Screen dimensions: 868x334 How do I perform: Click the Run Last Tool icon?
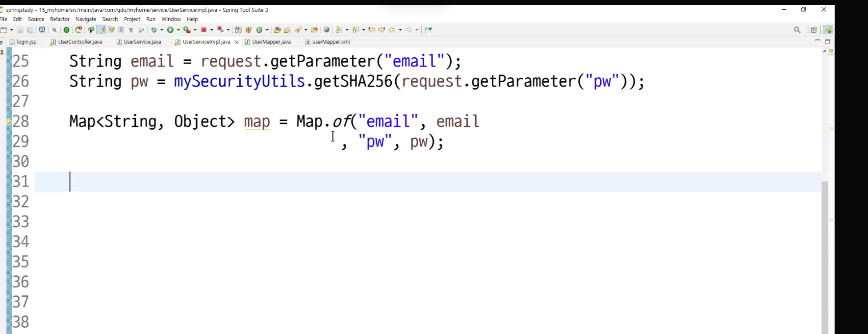(187, 30)
